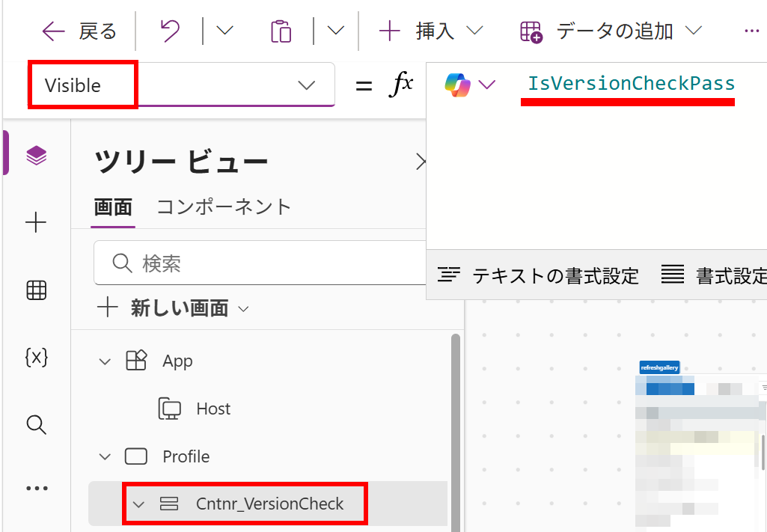Click the plus insert icon in sidebar
Viewport: 767px width, 532px height.
click(36, 222)
